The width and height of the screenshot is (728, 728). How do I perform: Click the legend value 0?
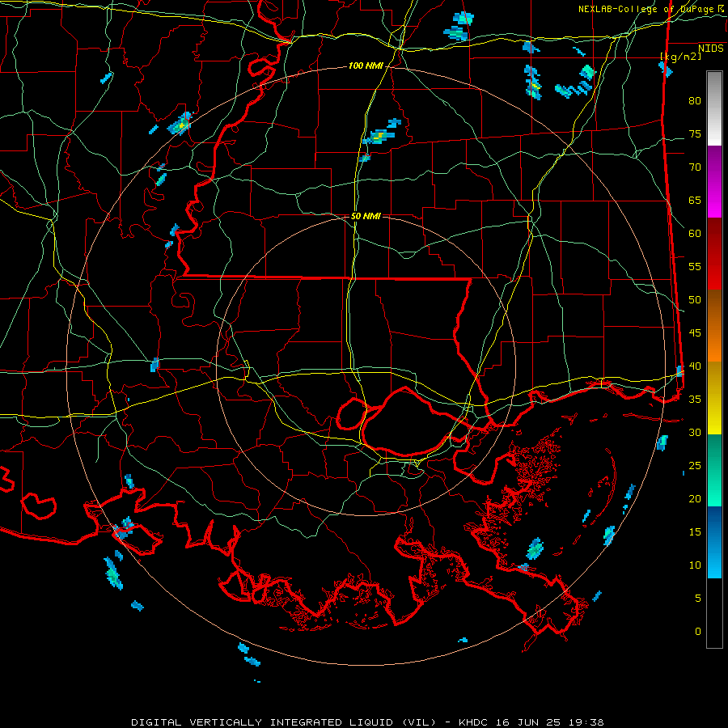click(x=698, y=632)
